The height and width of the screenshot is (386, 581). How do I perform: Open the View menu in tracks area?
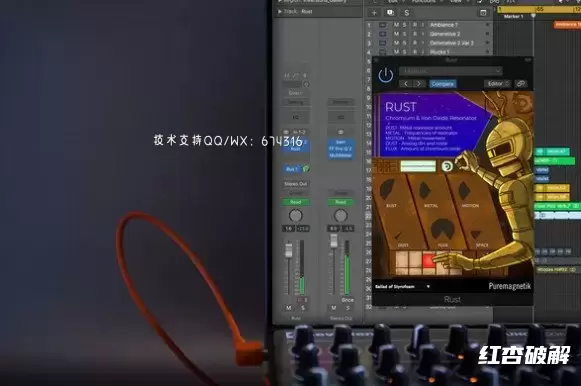click(455, 1)
